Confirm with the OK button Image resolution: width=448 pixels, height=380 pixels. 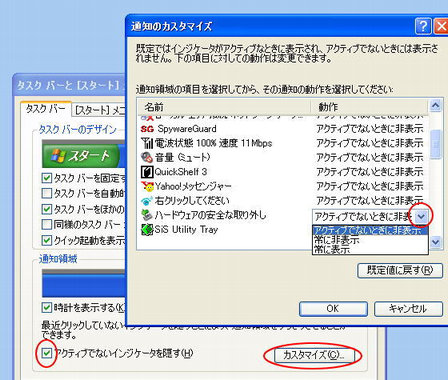[333, 309]
